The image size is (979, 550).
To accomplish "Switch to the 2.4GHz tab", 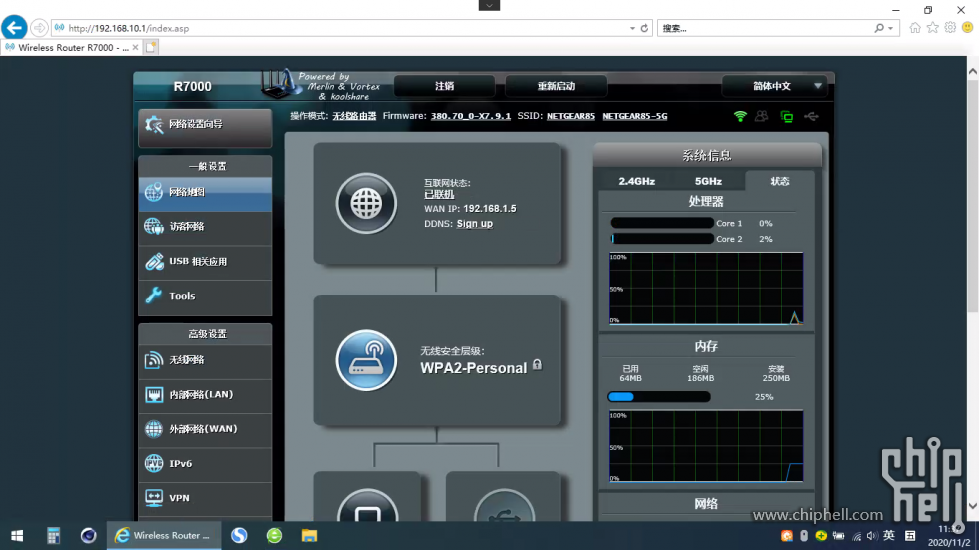I will [x=636, y=181].
